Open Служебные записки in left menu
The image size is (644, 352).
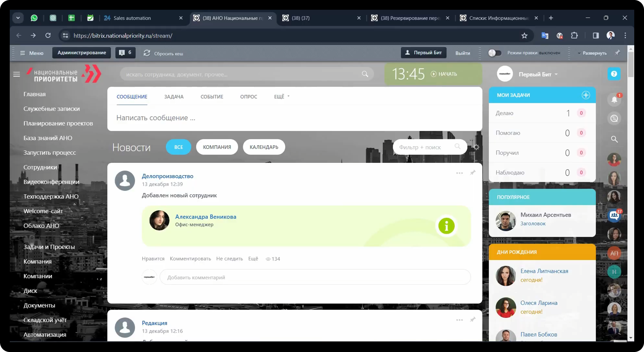click(51, 109)
